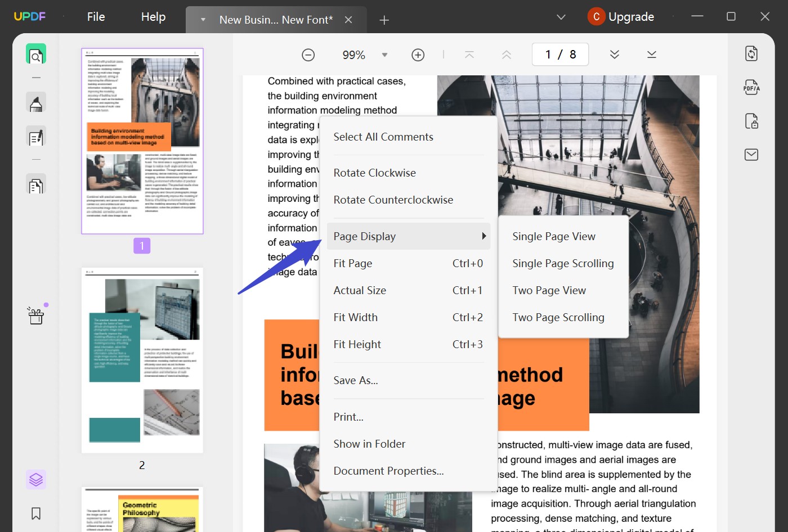Switch to Single Page Scrolling
Screen dimensions: 788x532
click(563, 263)
